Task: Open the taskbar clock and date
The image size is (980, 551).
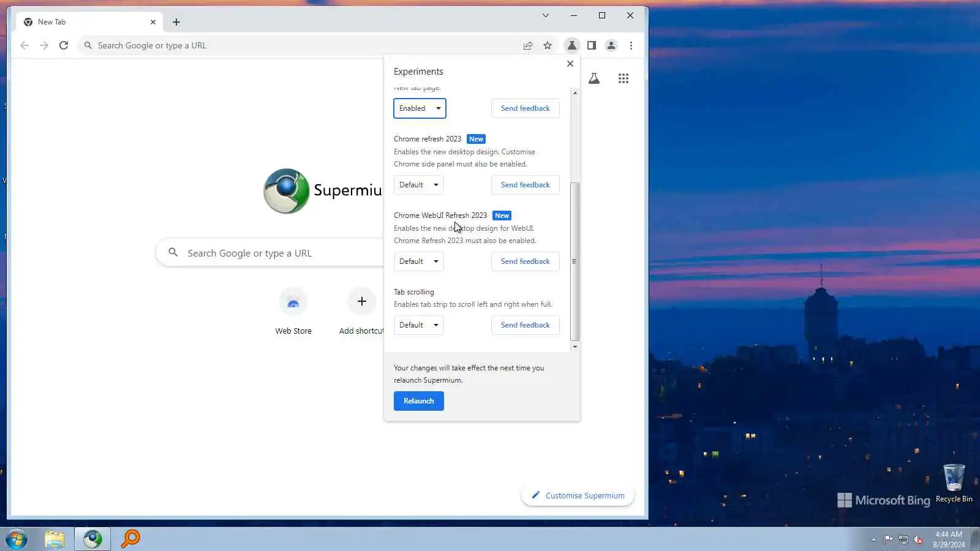Action: click(x=949, y=539)
